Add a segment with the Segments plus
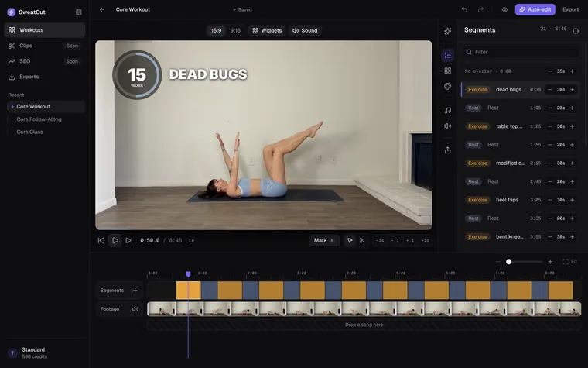Viewport: 588px width, 368px height. (135, 291)
